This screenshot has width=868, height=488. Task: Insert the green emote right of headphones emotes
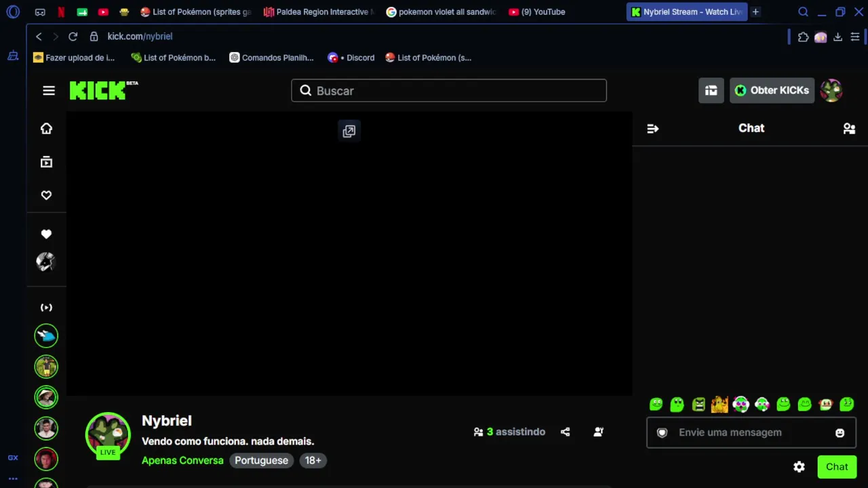tap(783, 405)
